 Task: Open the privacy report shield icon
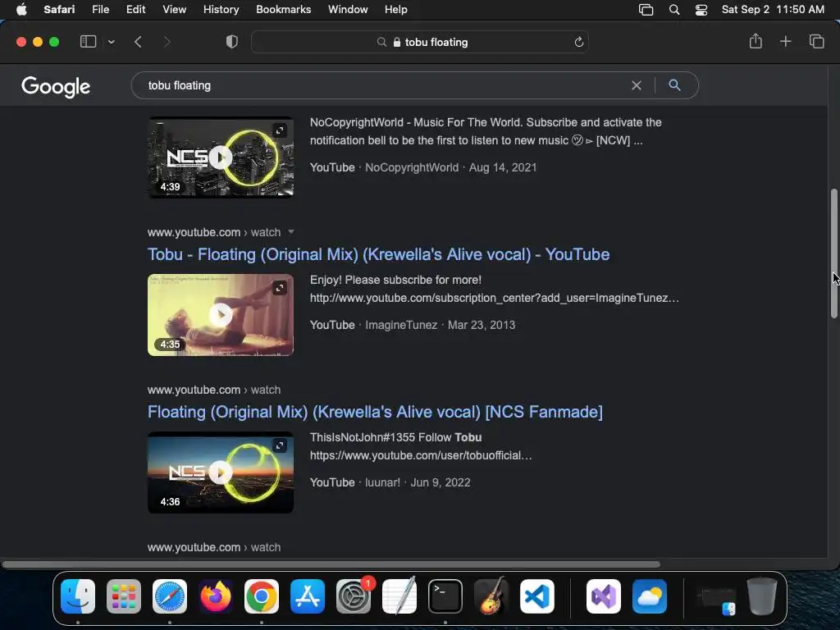(x=232, y=42)
